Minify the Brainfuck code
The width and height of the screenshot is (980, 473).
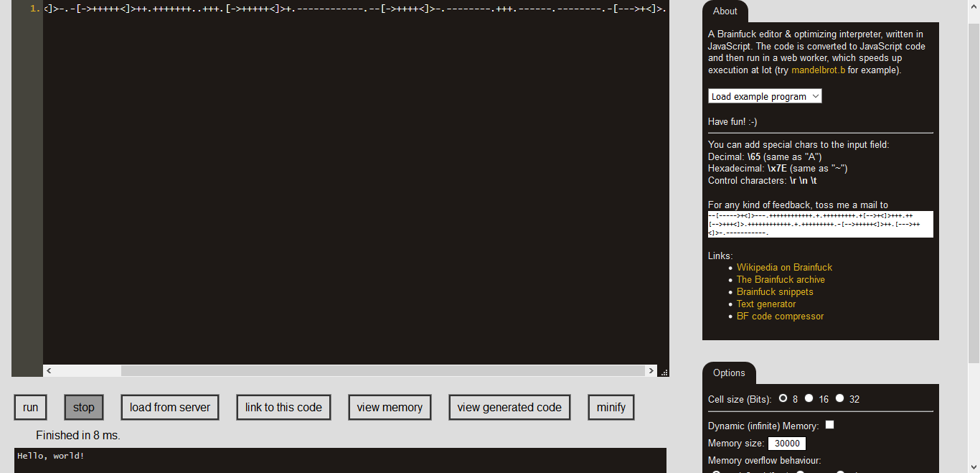[x=611, y=408]
